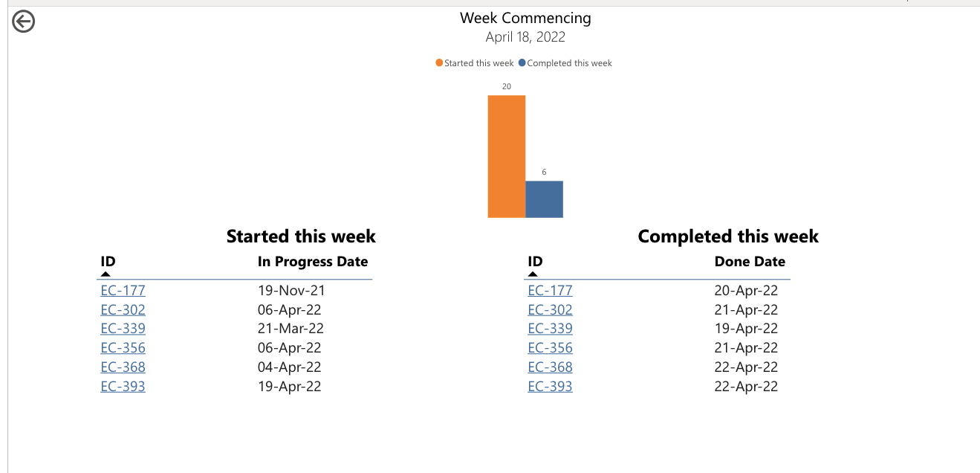
Task: Open EC-368 in the Started this week table
Action: [x=123, y=367]
